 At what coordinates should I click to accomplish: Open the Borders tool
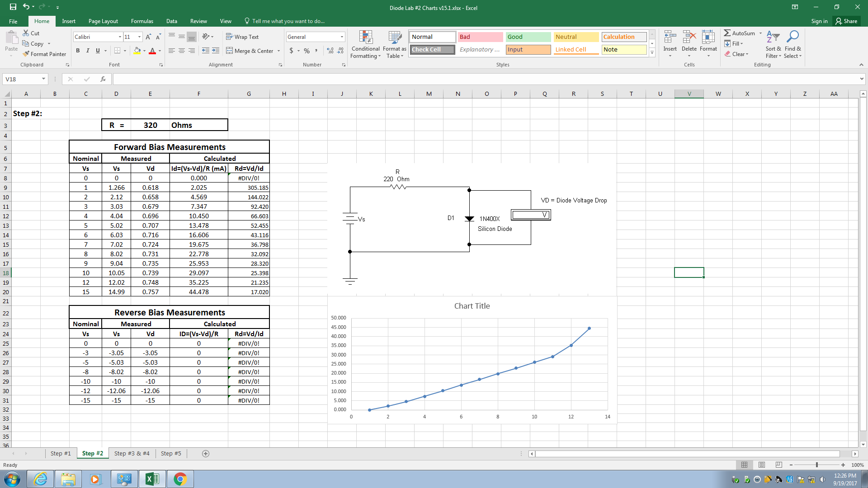click(x=117, y=51)
